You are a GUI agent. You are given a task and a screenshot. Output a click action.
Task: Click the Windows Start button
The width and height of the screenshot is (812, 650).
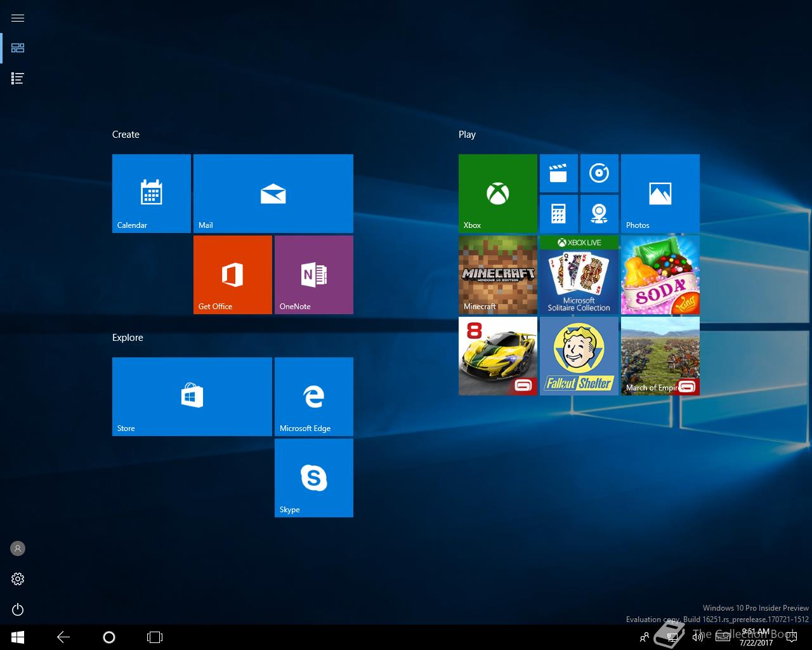click(x=18, y=637)
